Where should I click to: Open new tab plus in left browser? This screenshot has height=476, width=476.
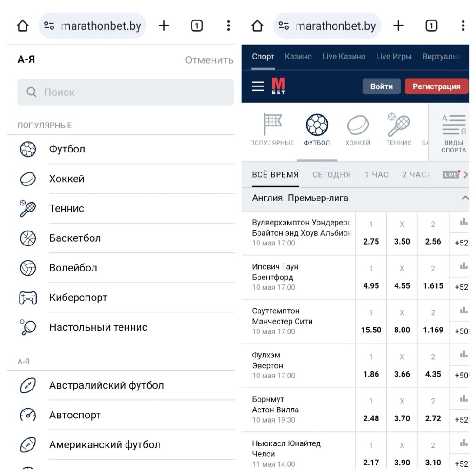[164, 26]
